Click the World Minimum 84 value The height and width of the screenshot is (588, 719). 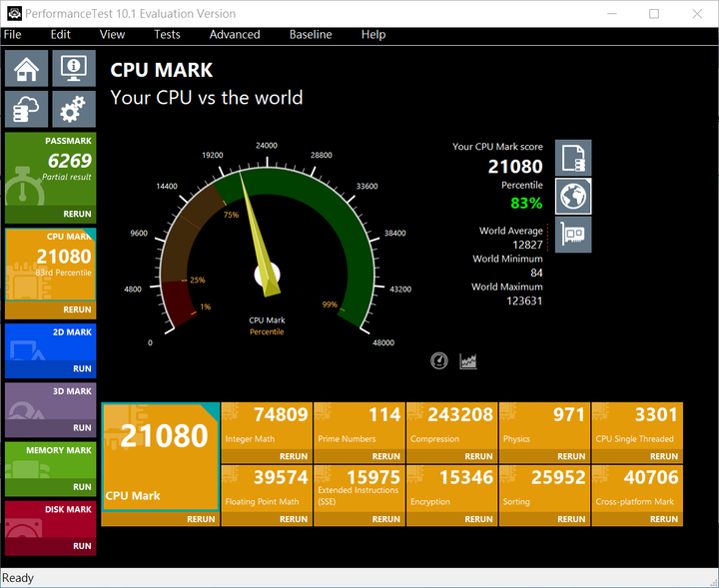536,274
